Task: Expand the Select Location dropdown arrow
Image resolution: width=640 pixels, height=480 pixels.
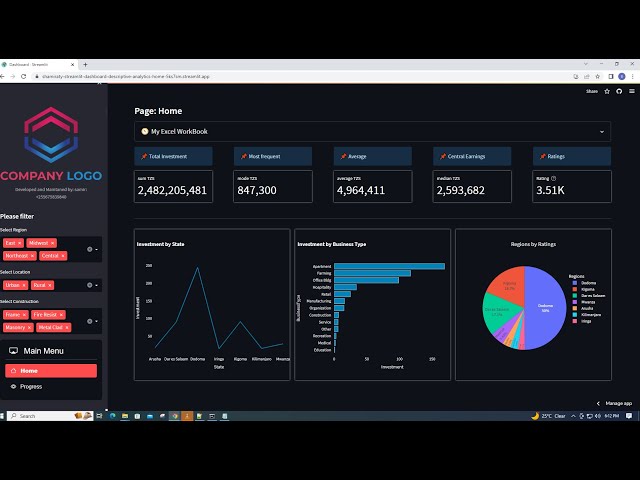Action: pyautogui.click(x=97, y=285)
